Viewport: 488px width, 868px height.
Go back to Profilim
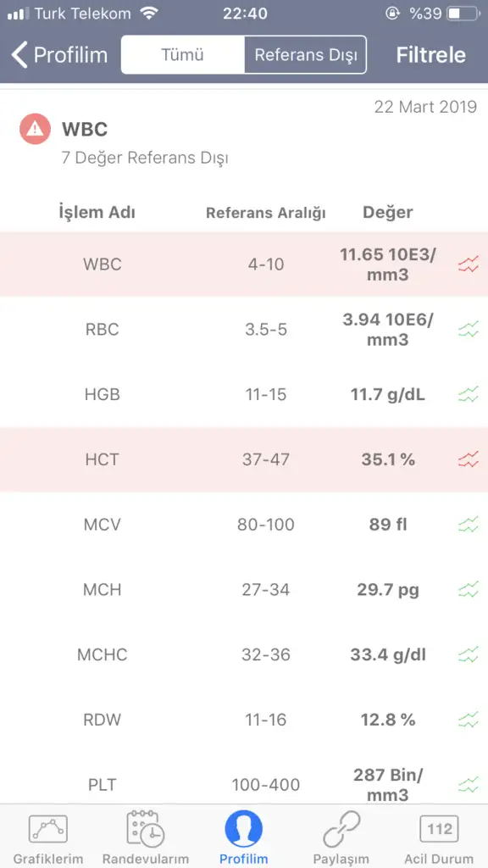pyautogui.click(x=59, y=55)
